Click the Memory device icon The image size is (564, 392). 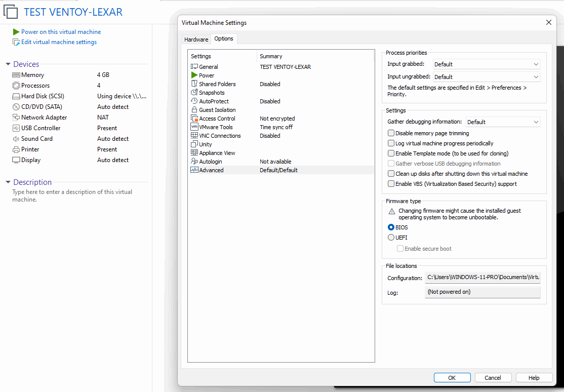16,75
